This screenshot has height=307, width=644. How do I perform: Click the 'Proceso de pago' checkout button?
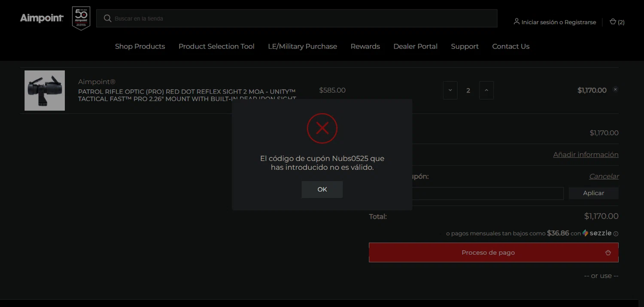click(494, 253)
